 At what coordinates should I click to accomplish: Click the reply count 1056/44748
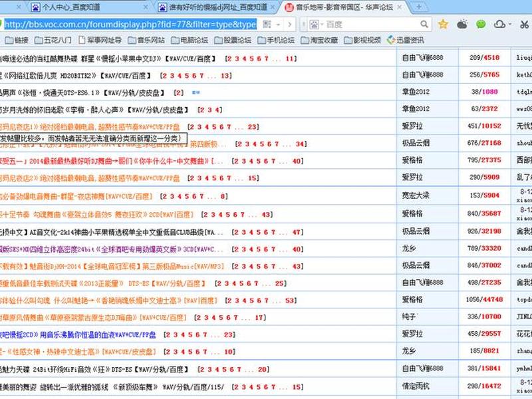tap(485, 300)
